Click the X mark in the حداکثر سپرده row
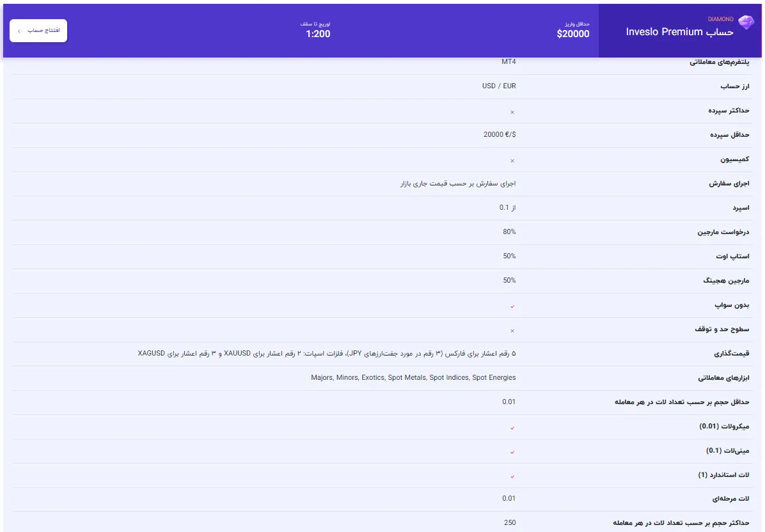Image resolution: width=765 pixels, height=532 pixels. pyautogui.click(x=512, y=112)
